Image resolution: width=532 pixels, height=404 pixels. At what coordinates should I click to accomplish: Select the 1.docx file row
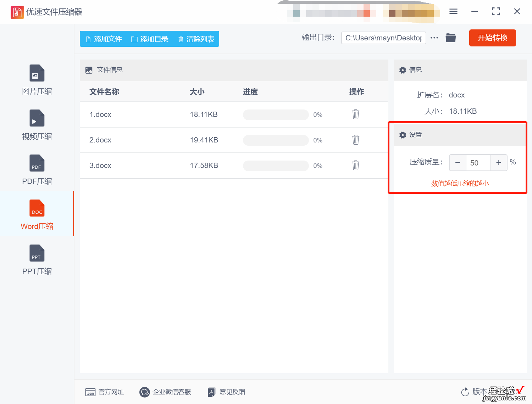234,114
